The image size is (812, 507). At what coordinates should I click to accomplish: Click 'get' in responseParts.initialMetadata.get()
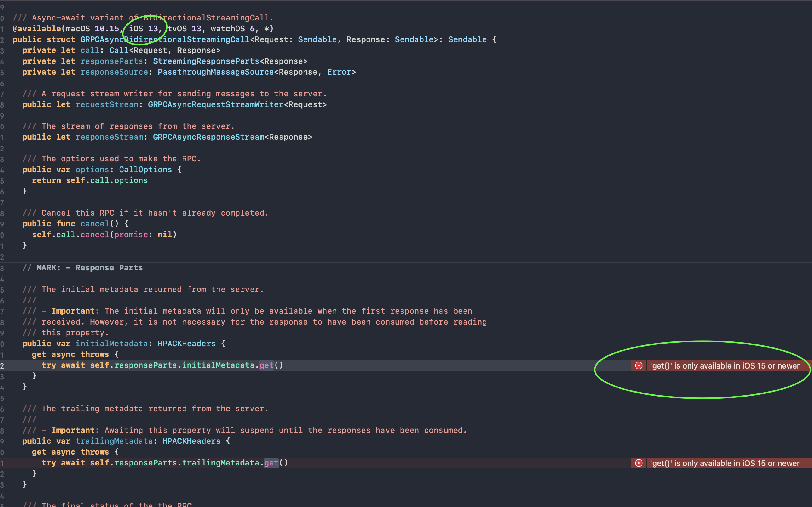266,365
